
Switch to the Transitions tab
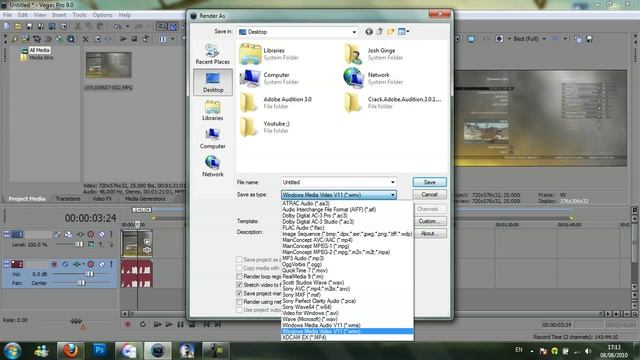point(68,199)
